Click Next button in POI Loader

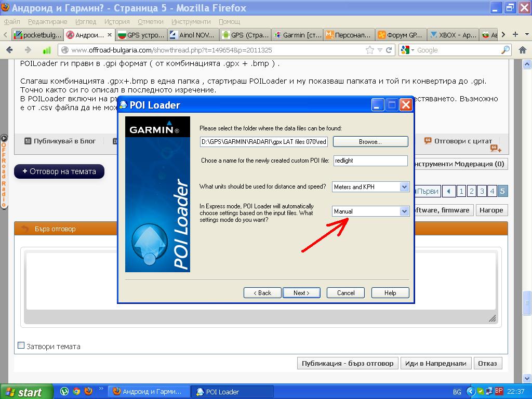click(x=301, y=293)
